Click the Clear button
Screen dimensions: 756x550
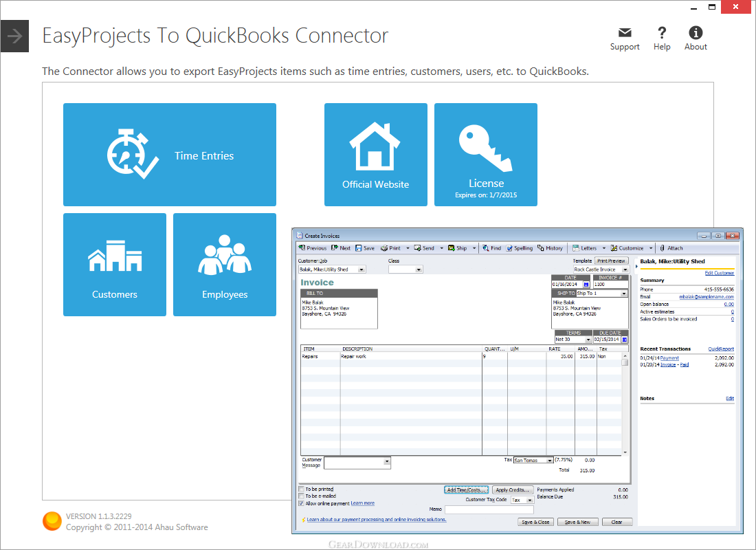click(x=617, y=522)
